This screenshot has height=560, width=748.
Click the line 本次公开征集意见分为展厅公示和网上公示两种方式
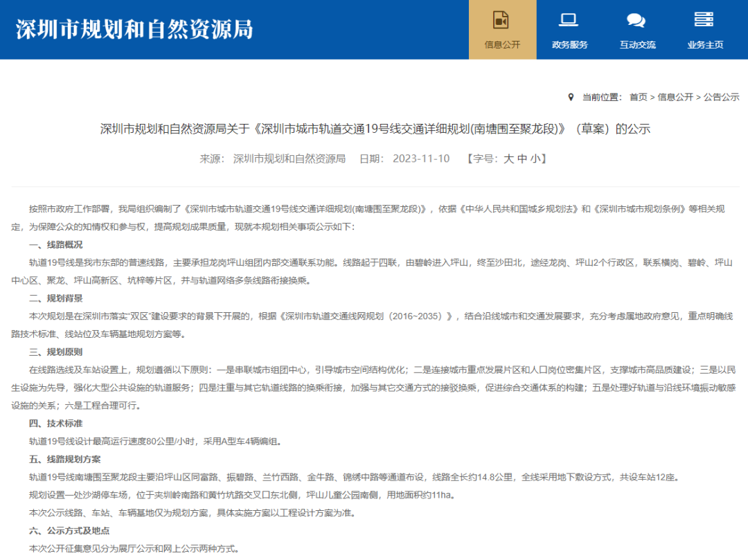click(134, 549)
